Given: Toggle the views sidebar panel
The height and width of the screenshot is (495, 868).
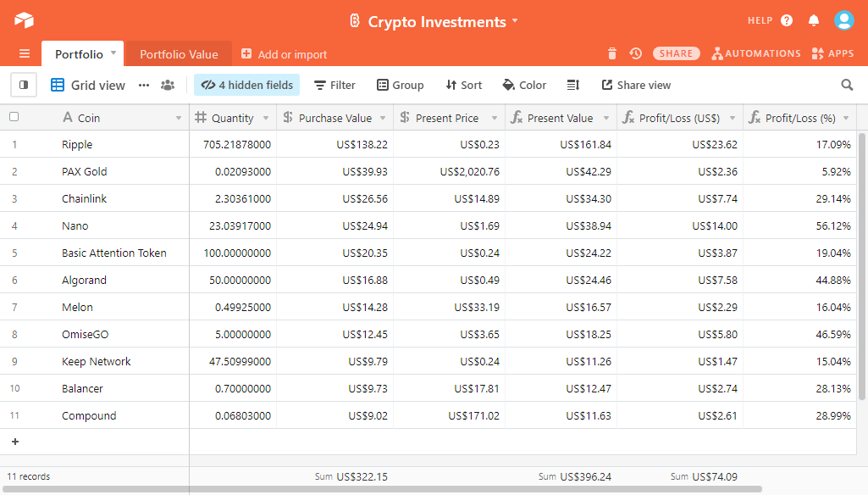Looking at the screenshot, I should (24, 85).
